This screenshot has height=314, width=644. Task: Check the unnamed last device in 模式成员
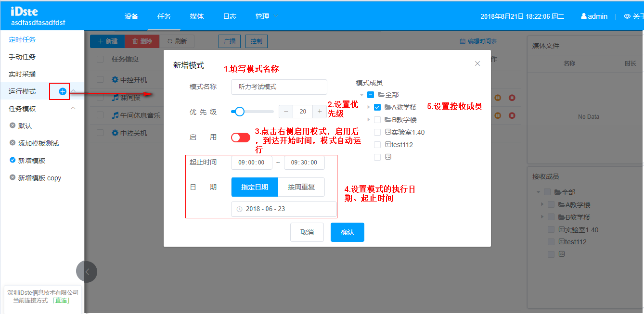[377, 157]
